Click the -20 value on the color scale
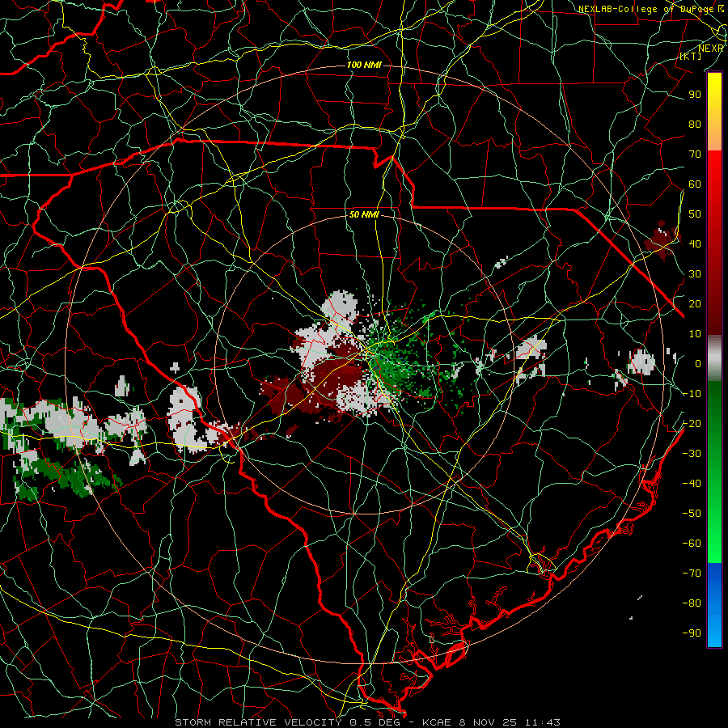The width and height of the screenshot is (728, 728). [x=692, y=424]
